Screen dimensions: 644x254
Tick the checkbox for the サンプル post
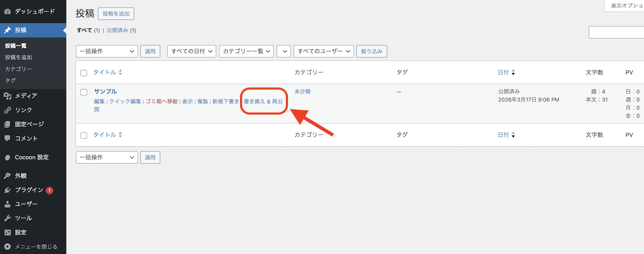[x=84, y=92]
